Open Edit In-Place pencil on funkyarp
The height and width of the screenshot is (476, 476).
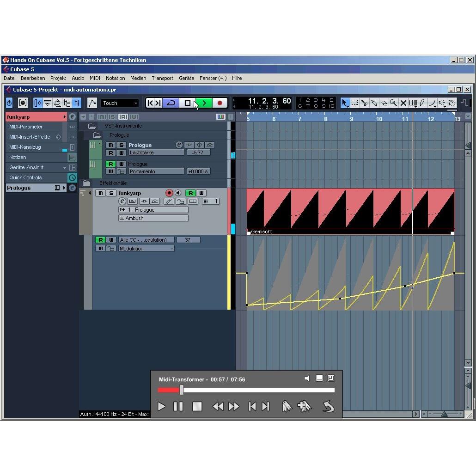169,201
